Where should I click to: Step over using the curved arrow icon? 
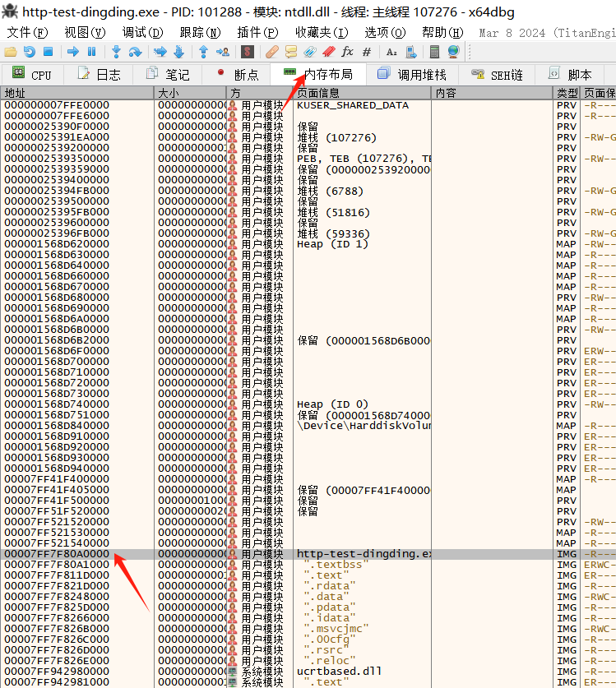click(x=135, y=52)
